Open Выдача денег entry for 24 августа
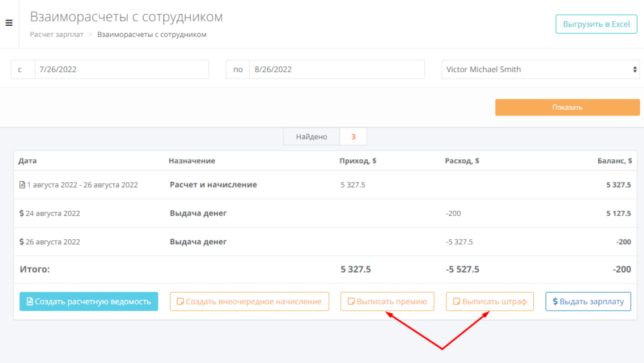This screenshot has height=363, width=644. (x=198, y=213)
